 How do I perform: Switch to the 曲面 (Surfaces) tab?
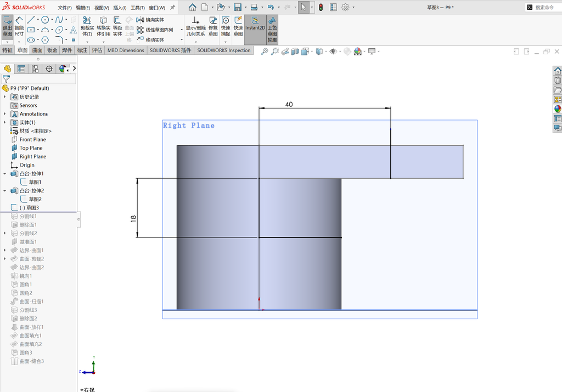pyautogui.click(x=37, y=50)
